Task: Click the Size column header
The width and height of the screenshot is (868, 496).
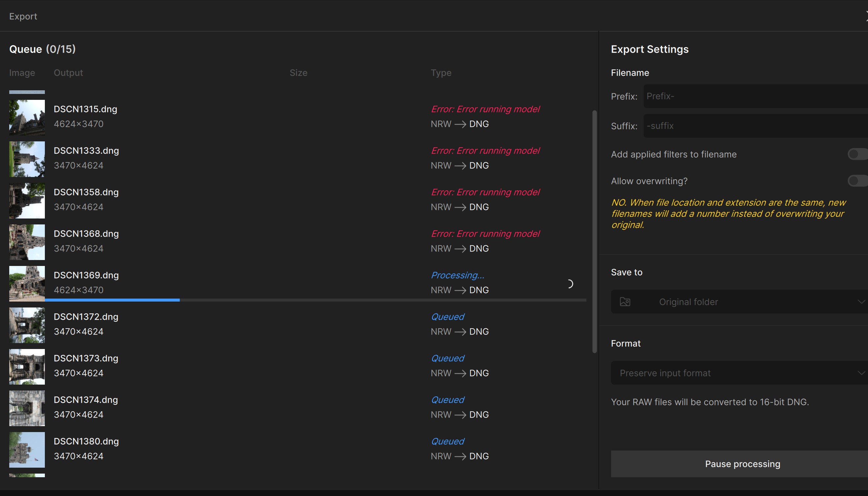Action: pyautogui.click(x=298, y=73)
